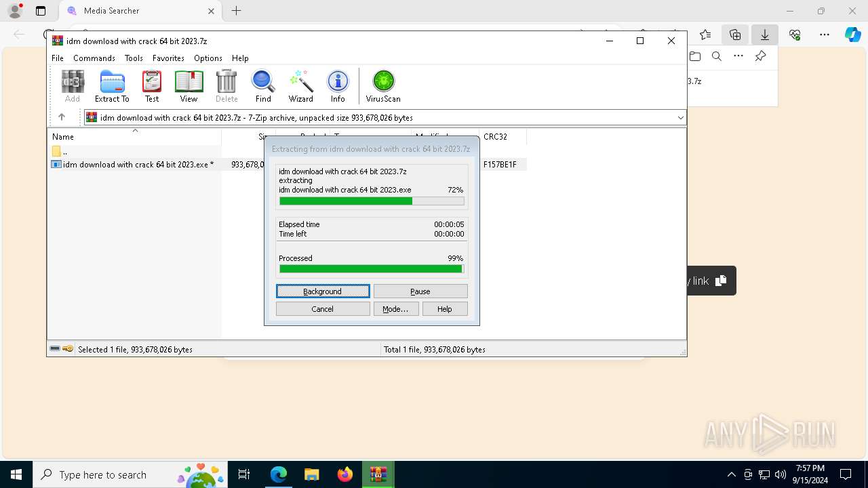Open the Commands menu
Viewport: 868px width, 488px height.
[94, 58]
